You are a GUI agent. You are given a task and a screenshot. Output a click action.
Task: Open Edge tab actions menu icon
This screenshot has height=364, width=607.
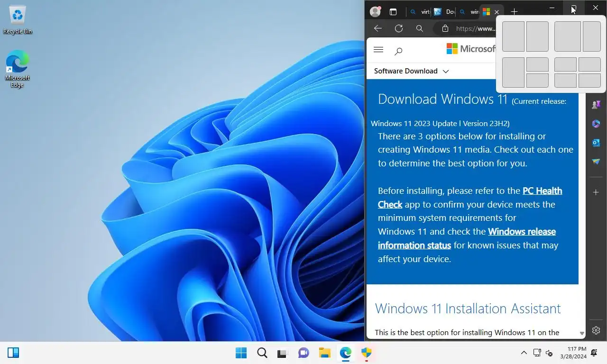click(393, 12)
